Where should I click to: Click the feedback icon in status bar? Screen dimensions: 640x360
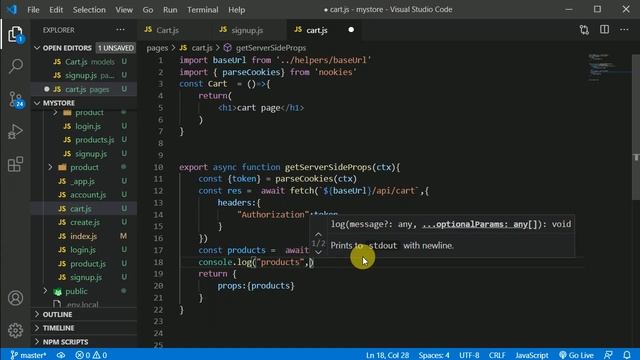[608, 355]
